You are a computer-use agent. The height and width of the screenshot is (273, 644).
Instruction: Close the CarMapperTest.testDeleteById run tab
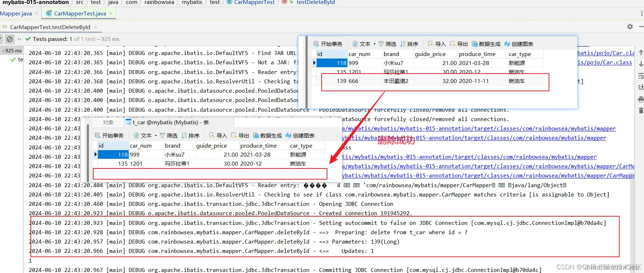95,27
